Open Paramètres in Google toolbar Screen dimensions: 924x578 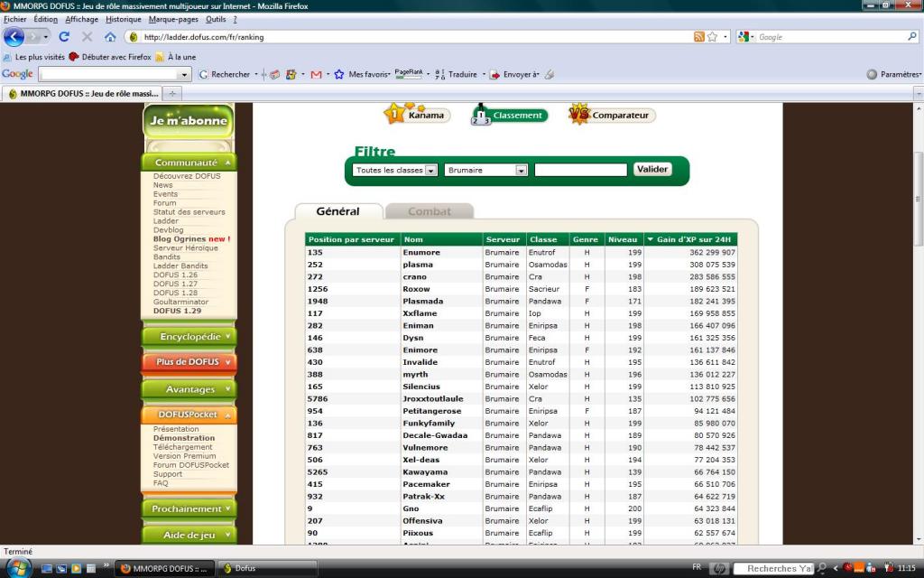tap(894, 74)
